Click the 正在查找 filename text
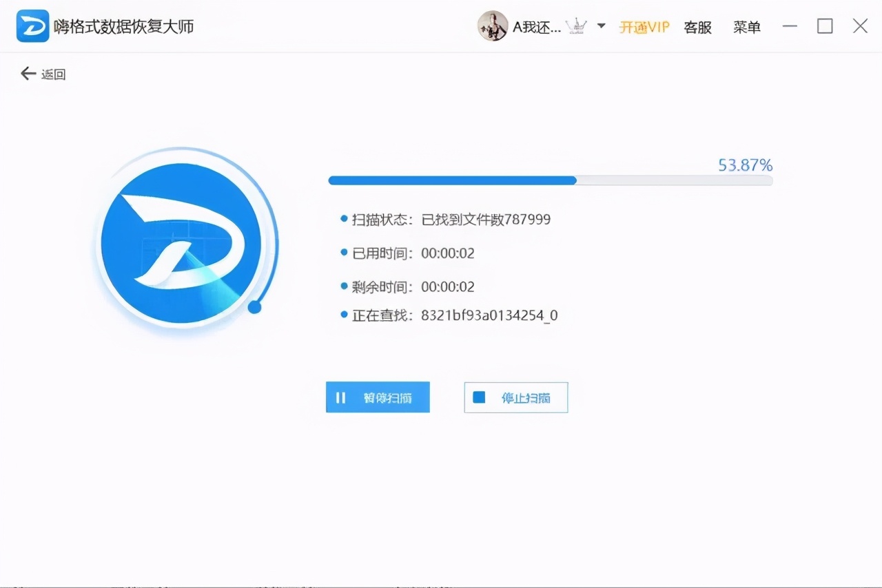 coord(489,315)
